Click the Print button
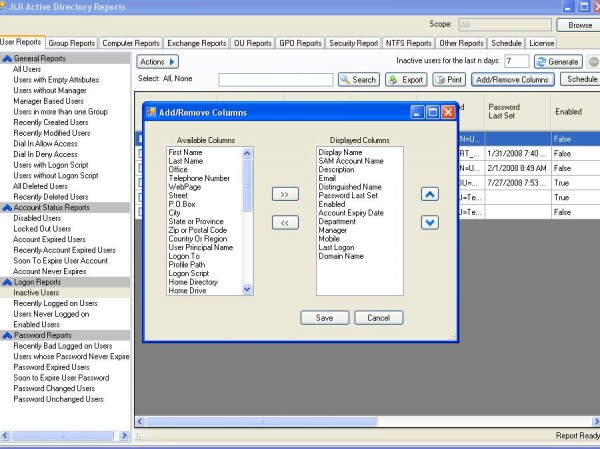 pyautogui.click(x=449, y=79)
